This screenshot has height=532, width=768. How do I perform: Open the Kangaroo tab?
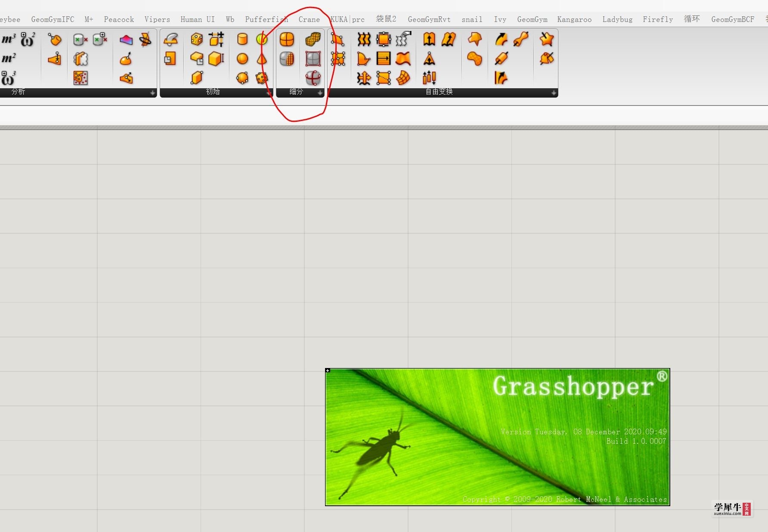[x=574, y=19]
